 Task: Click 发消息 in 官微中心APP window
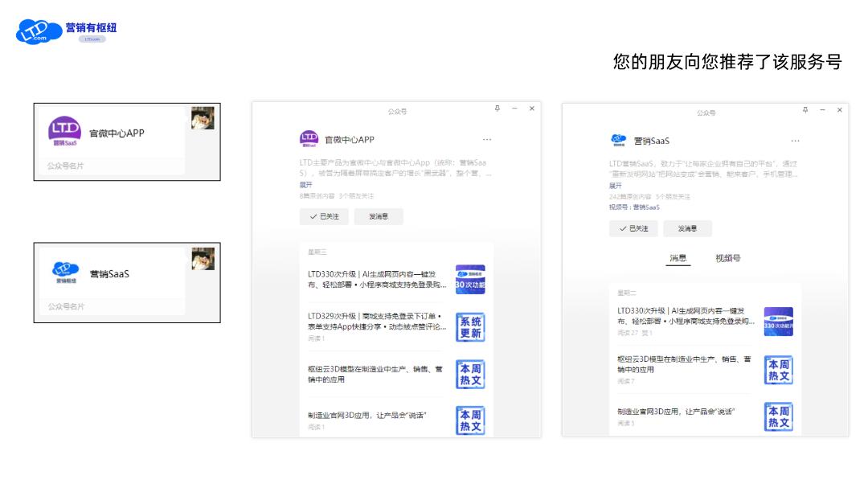(x=379, y=216)
